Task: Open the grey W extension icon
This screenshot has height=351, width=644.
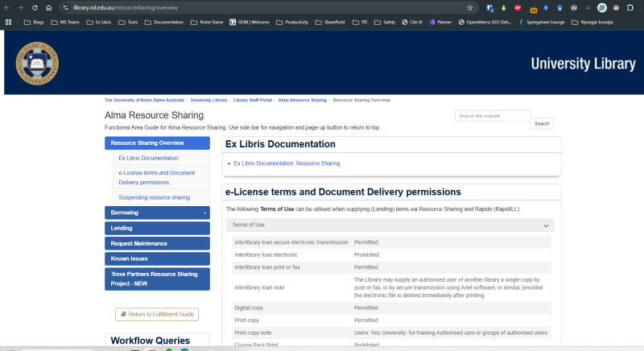Action: (x=574, y=8)
